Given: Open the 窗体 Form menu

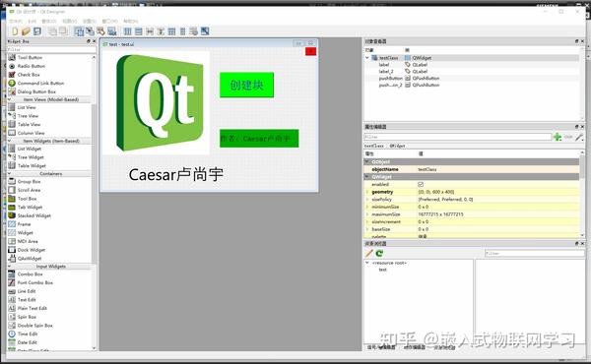Looking at the screenshot, I should pyautogui.click(x=49, y=21).
